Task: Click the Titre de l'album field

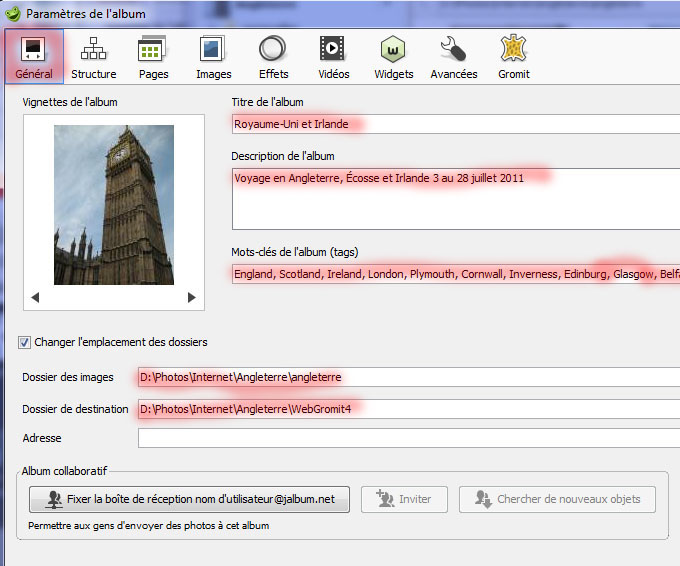Action: click(455, 124)
